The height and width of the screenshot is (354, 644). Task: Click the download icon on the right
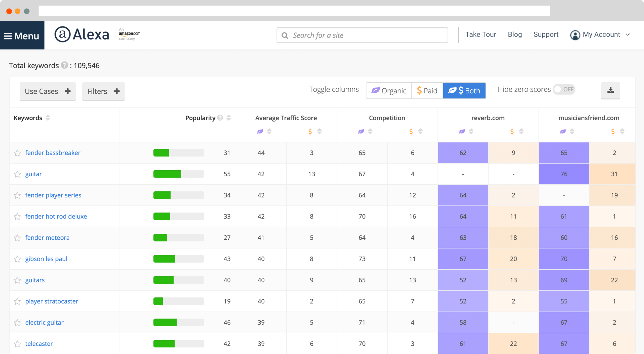click(612, 90)
